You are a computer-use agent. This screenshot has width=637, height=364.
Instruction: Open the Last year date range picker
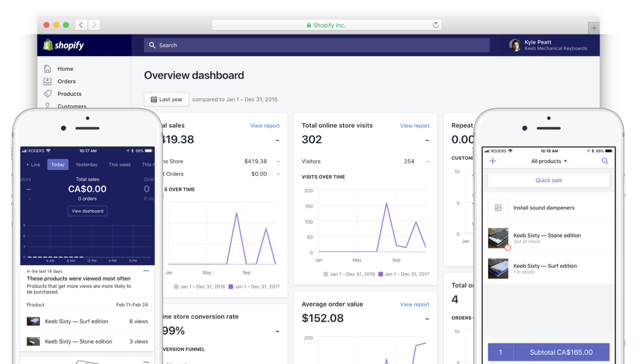(167, 99)
